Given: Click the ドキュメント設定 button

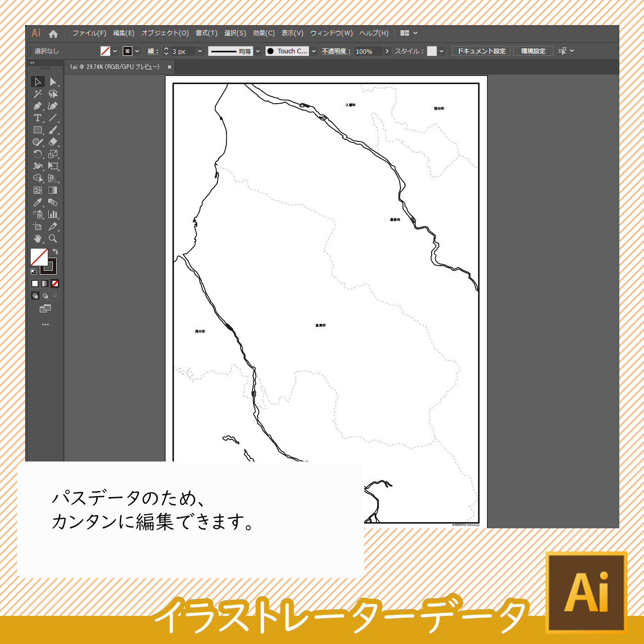Looking at the screenshot, I should click(x=481, y=51).
